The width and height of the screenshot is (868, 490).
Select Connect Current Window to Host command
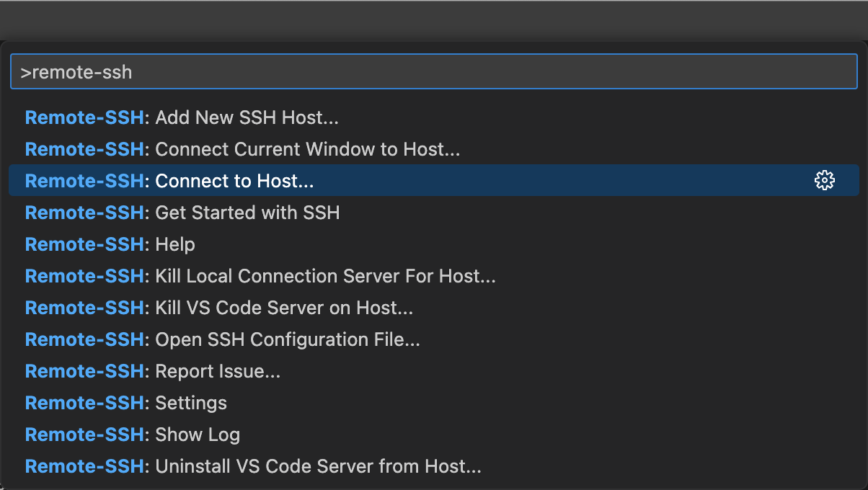tap(307, 149)
